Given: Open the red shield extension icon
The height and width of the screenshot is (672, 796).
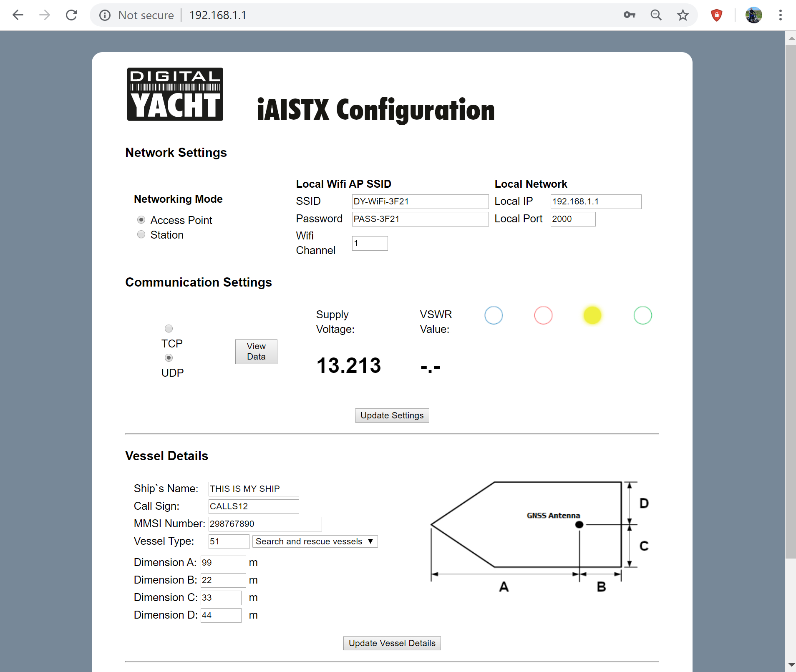Looking at the screenshot, I should point(716,15).
